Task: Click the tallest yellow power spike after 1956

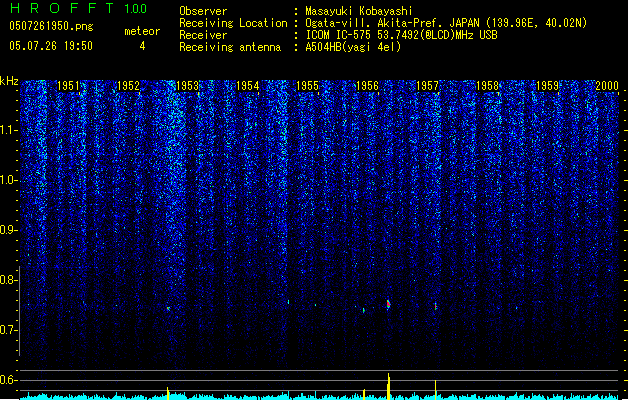Action: (388, 386)
